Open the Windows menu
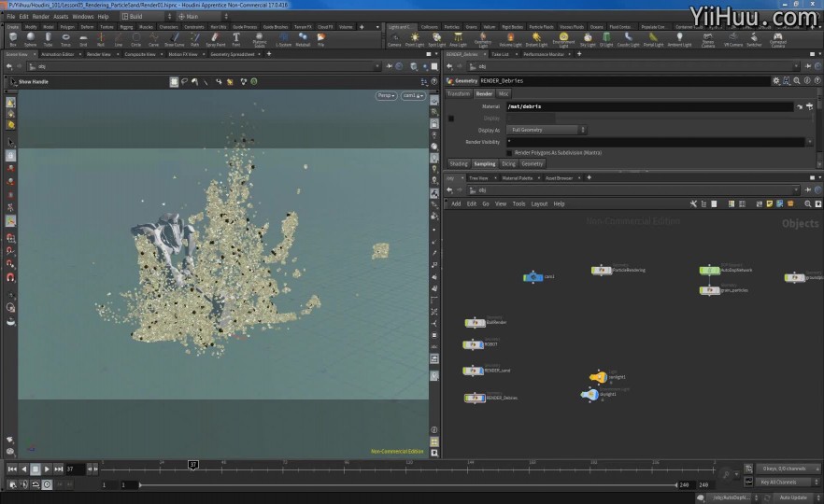The image size is (824, 504). point(83,16)
